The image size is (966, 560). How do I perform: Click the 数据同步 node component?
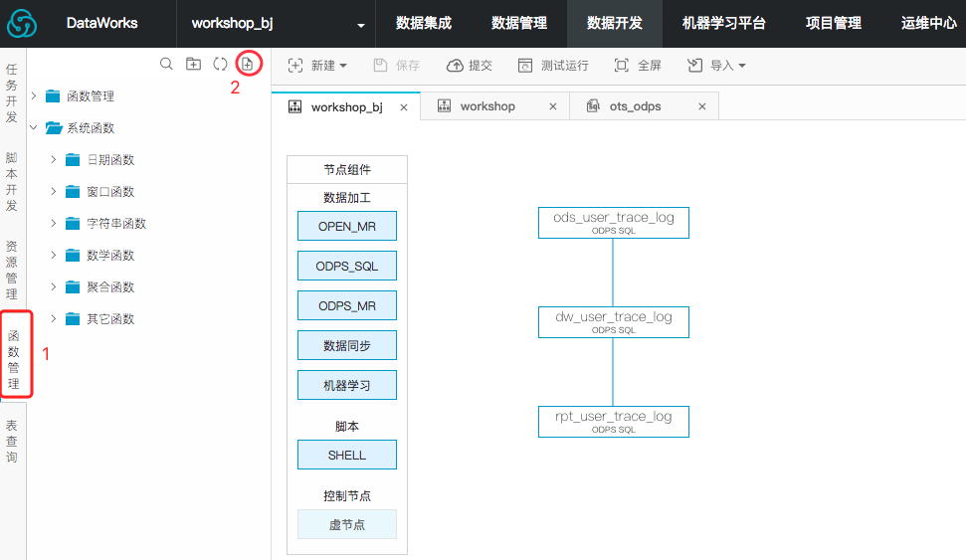pyautogui.click(x=347, y=345)
